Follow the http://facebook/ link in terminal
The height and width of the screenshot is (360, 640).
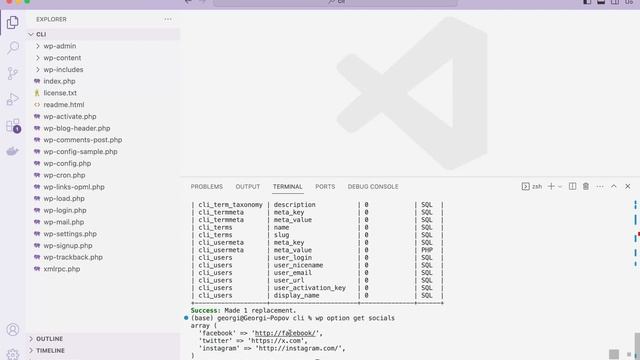(x=285, y=333)
